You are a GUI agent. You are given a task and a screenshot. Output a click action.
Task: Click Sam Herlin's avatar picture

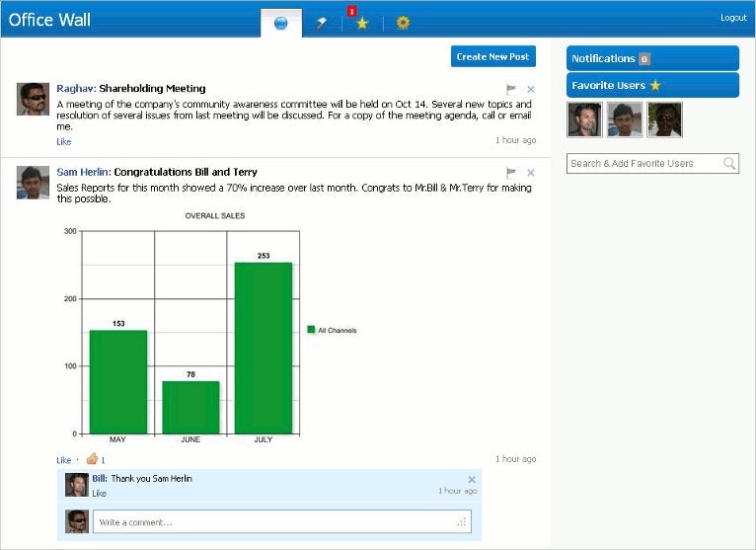33,183
